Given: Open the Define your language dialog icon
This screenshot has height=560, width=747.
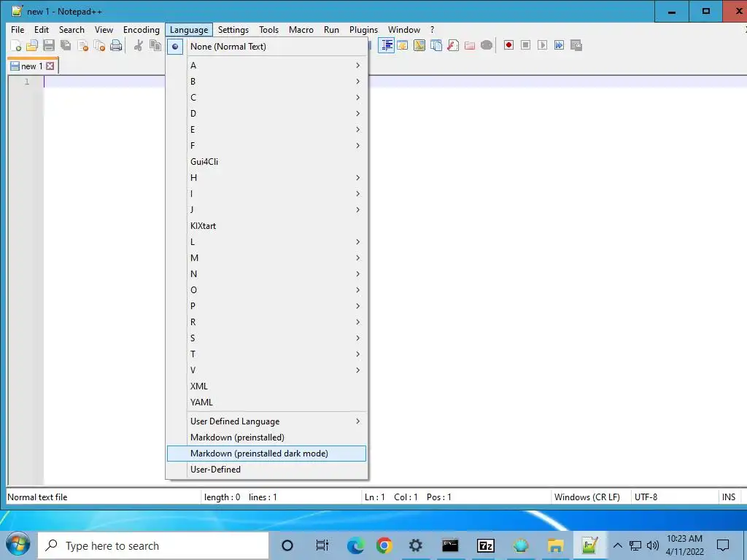Looking at the screenshot, I should tap(403, 45).
